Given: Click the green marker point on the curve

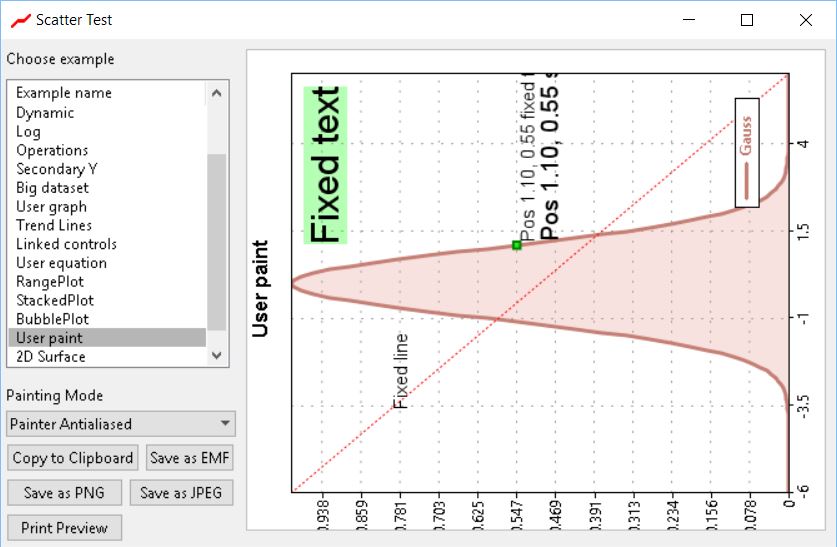Looking at the screenshot, I should point(517,245).
